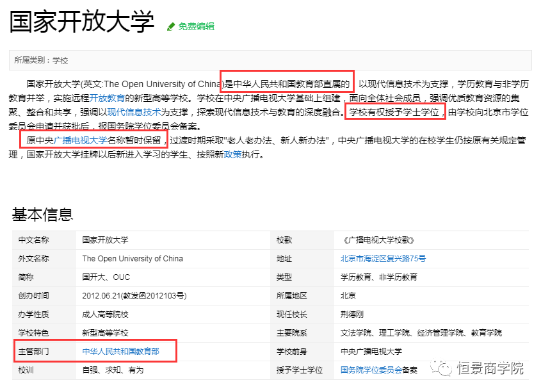Select the 主管部门 label
The height and width of the screenshot is (392, 541).
[x=34, y=351]
